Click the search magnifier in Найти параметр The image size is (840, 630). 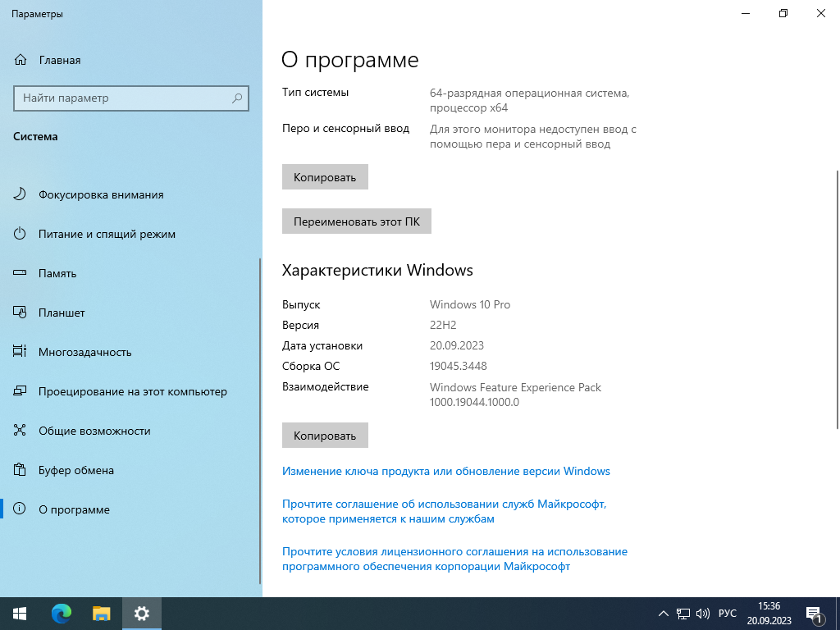tap(237, 98)
